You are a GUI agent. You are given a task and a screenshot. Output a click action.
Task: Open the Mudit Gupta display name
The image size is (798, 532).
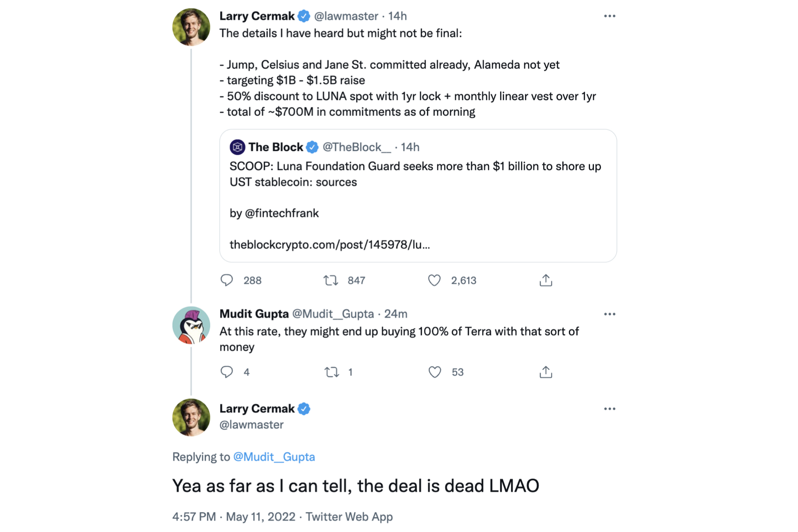pos(254,314)
